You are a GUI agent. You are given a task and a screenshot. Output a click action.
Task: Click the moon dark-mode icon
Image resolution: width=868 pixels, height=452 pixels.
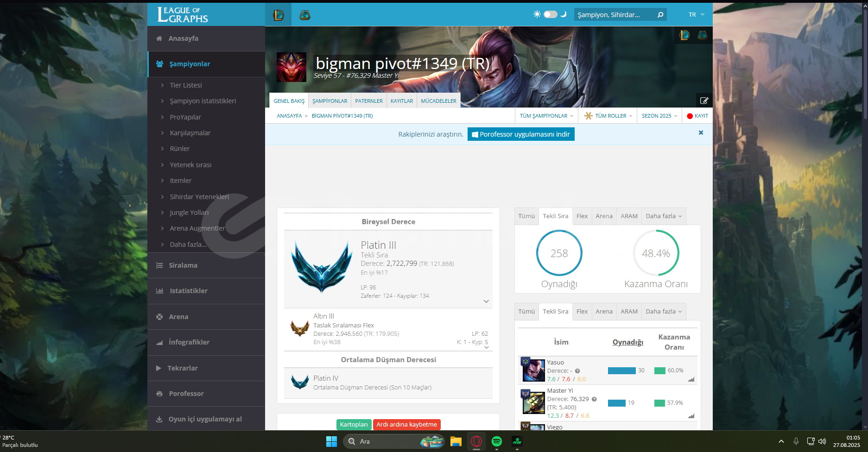tap(564, 14)
